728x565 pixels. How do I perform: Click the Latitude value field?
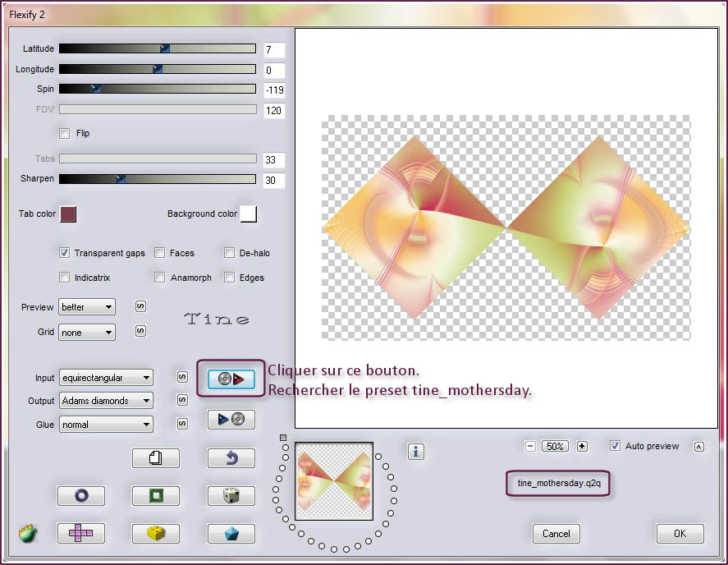pyautogui.click(x=274, y=50)
